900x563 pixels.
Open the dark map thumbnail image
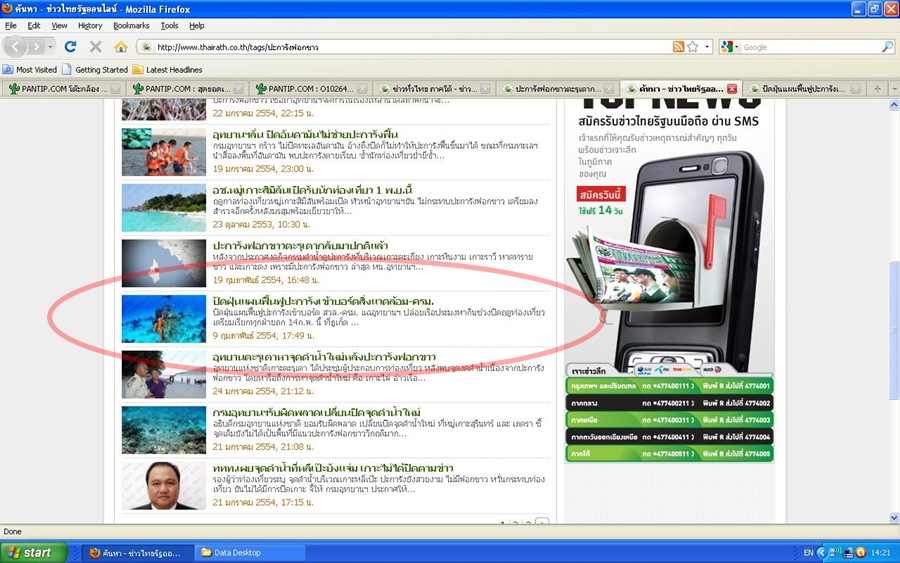164,263
